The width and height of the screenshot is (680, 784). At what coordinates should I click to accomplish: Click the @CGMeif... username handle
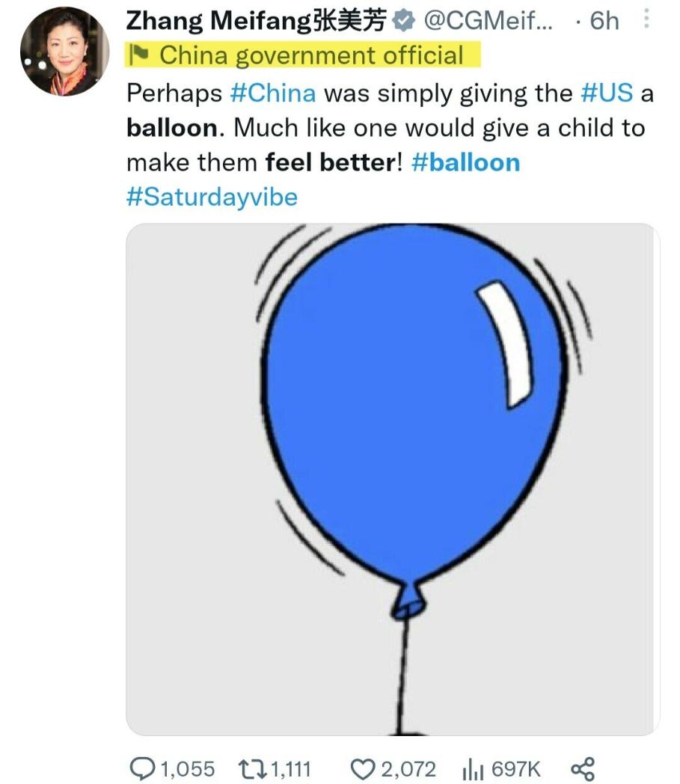[488, 21]
